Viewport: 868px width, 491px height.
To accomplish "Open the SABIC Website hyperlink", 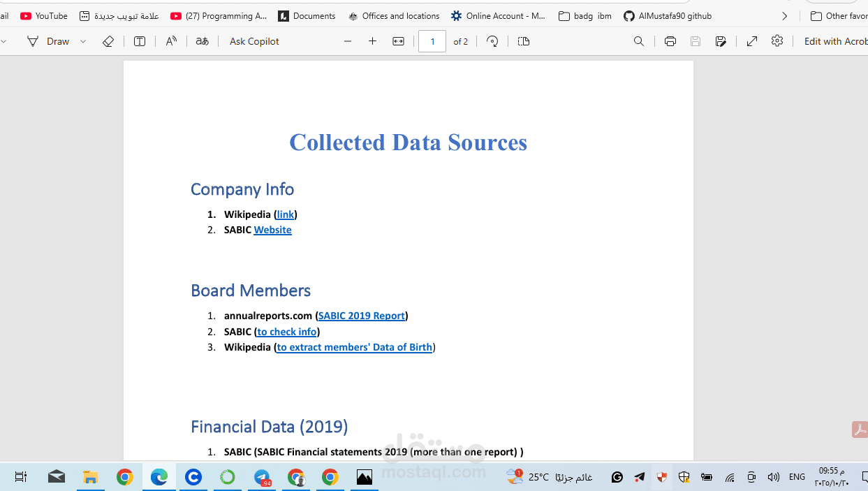I will (273, 230).
